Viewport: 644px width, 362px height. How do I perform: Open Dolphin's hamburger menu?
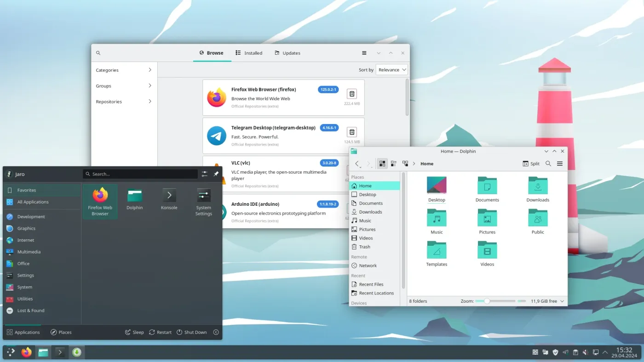click(560, 163)
